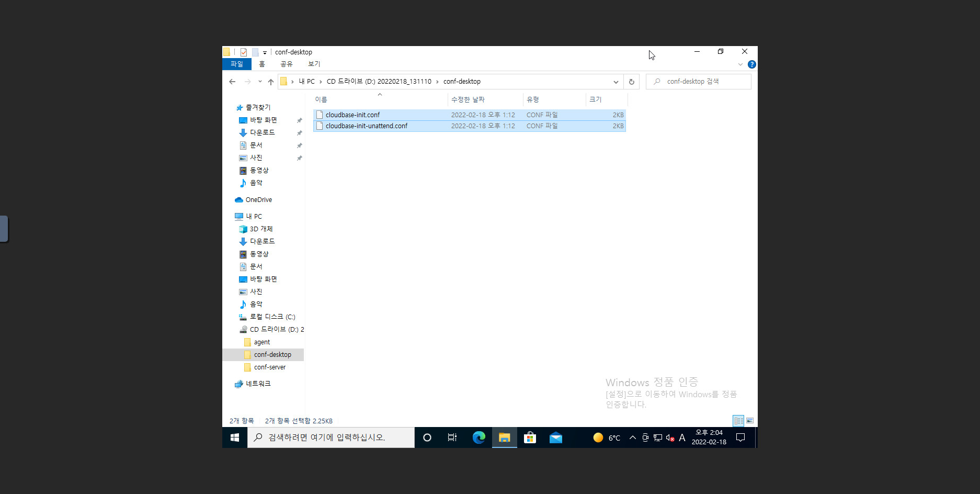Expand breadcrumb chevron after 내 PC
This screenshot has height=494, width=980.
click(321, 82)
